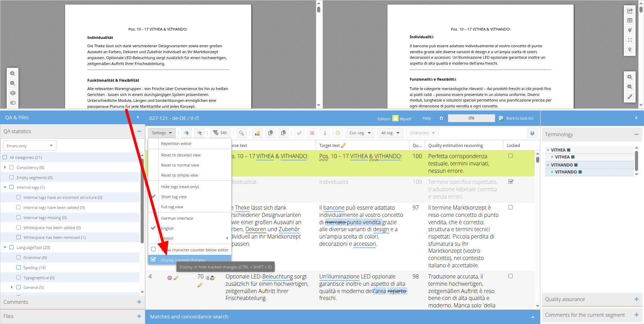644x324 pixels.
Task: Click the export icon in right preview toolbar
Action: click(630, 11)
